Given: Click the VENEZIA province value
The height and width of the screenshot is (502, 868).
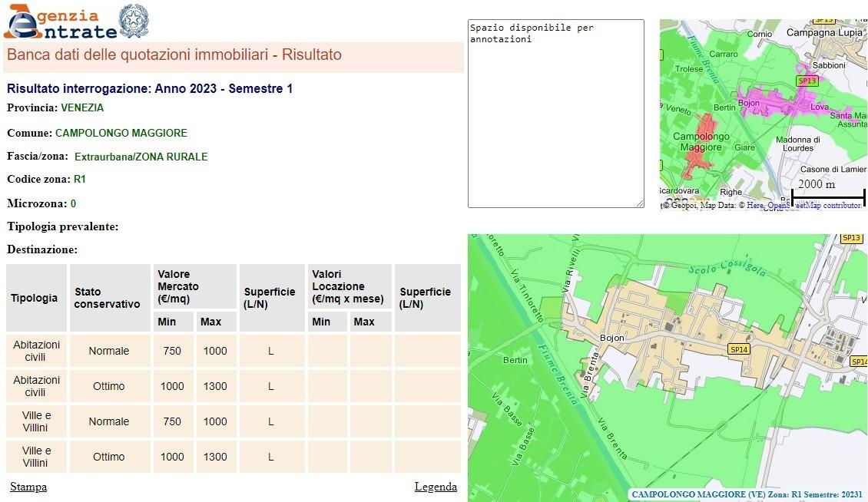Looking at the screenshot, I should click(82, 108).
